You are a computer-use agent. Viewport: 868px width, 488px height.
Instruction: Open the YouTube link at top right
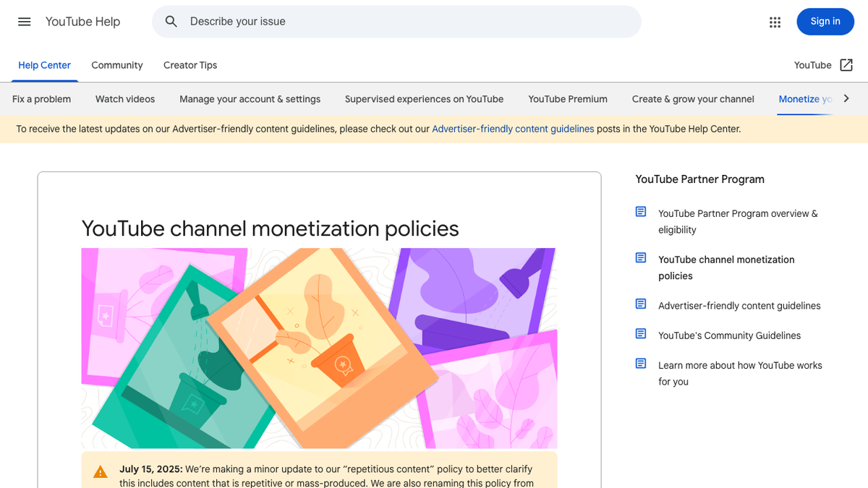[813, 65]
